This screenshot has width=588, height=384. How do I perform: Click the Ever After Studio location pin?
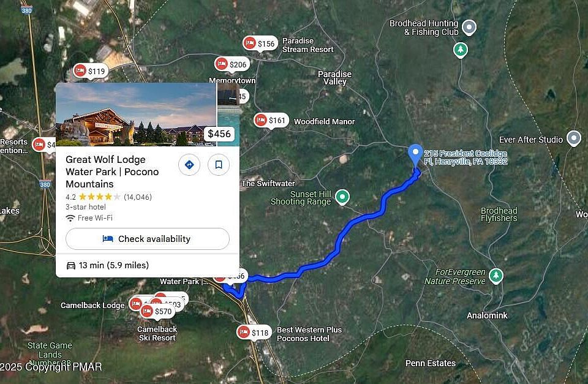[x=574, y=138]
